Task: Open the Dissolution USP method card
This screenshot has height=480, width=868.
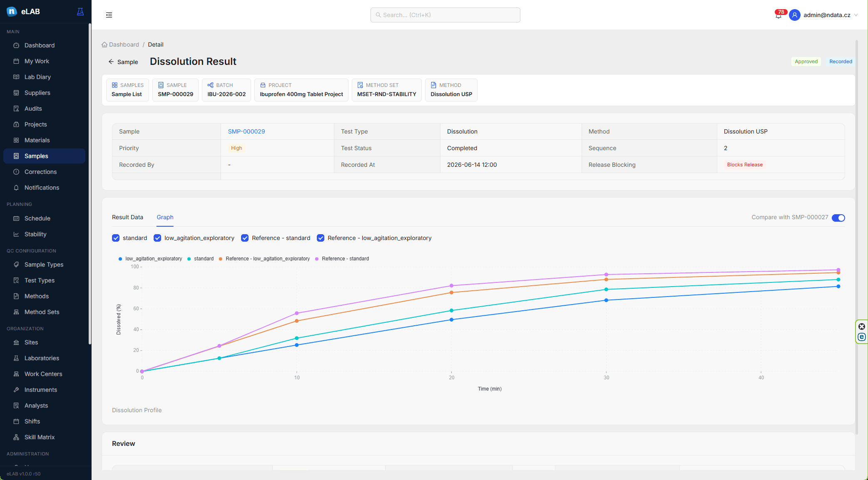Action: click(451, 90)
